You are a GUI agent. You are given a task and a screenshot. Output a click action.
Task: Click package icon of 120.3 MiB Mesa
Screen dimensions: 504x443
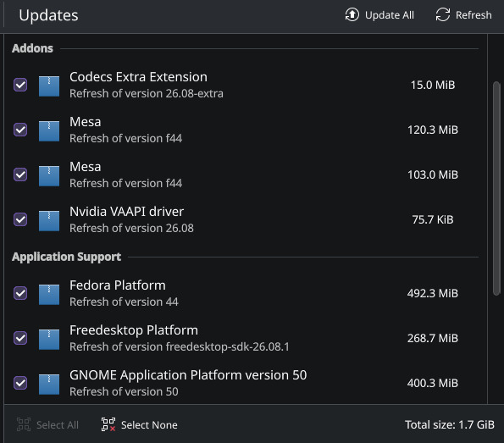49,130
